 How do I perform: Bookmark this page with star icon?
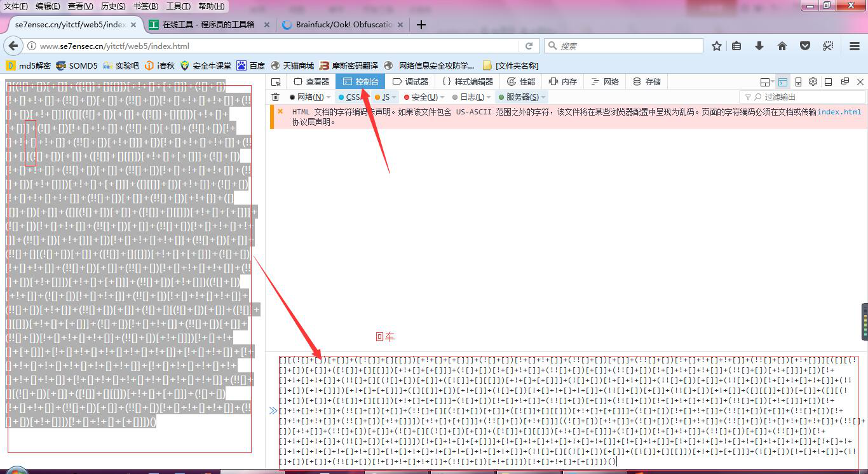pyautogui.click(x=717, y=46)
